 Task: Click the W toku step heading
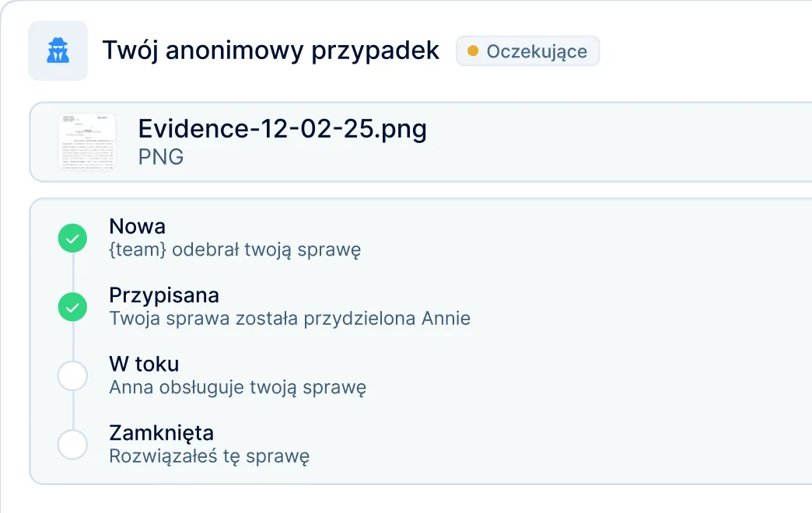(x=145, y=364)
